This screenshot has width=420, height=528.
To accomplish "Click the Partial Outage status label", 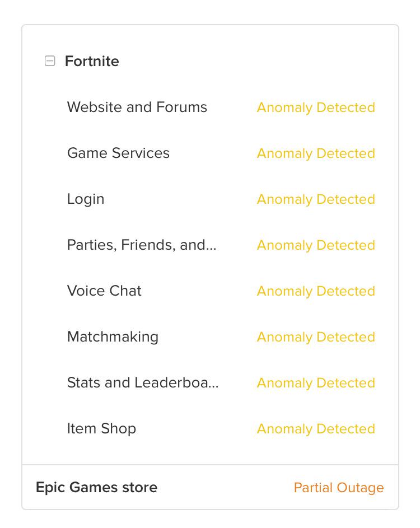I will pos(339,488).
